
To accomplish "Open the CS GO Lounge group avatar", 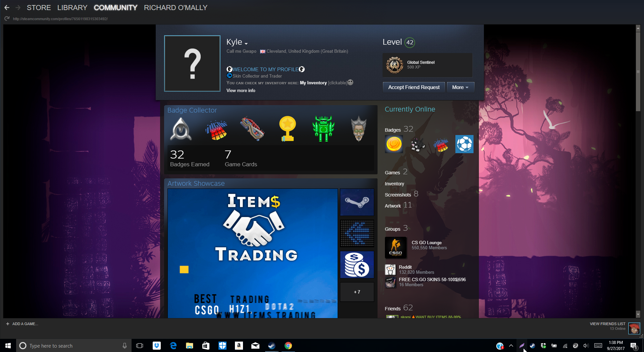I will [396, 248].
